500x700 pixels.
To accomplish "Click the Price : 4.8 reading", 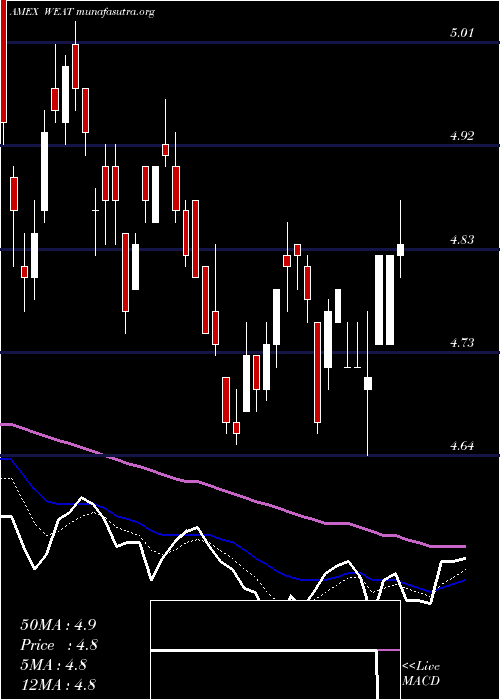I will tap(59, 645).
